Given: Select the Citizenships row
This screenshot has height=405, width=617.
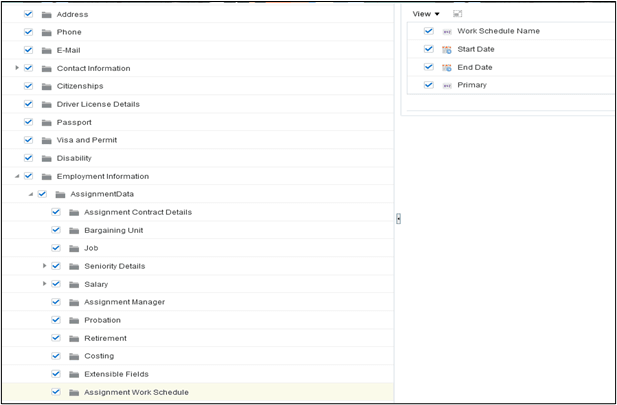Looking at the screenshot, I should pos(198,86).
